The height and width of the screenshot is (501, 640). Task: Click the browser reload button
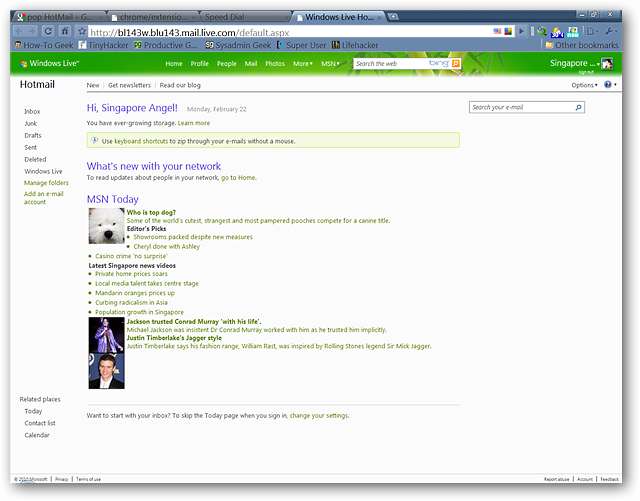click(x=47, y=31)
